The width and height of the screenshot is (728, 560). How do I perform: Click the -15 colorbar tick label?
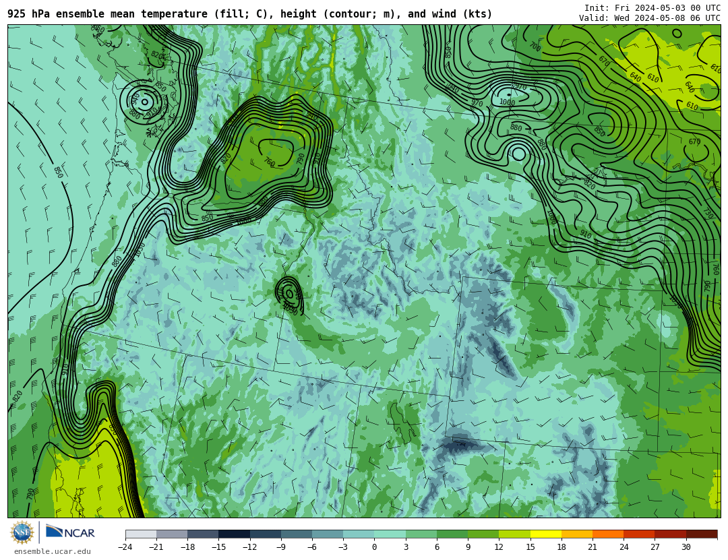pyautogui.click(x=218, y=547)
